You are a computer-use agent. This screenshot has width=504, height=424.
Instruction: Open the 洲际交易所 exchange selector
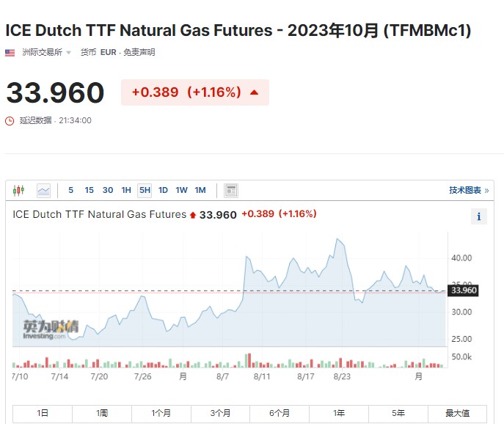pos(42,52)
